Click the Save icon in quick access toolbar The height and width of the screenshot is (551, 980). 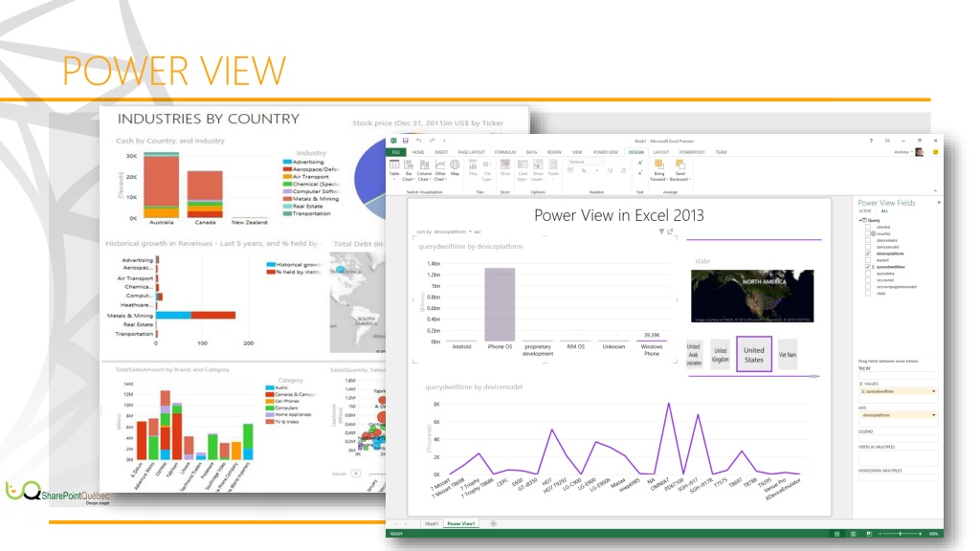coord(406,141)
